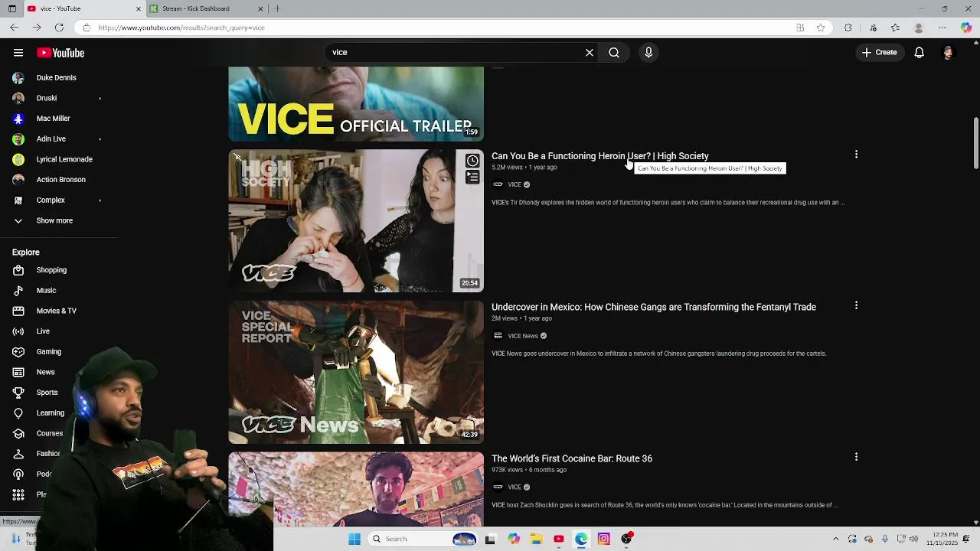Open the tab actions menu icon
The height and width of the screenshot is (551, 980).
[14, 8]
